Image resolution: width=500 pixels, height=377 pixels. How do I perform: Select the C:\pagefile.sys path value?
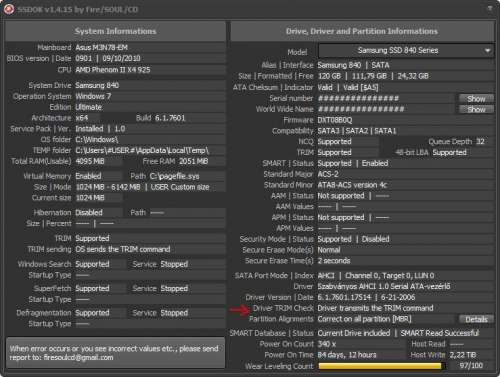[174, 176]
